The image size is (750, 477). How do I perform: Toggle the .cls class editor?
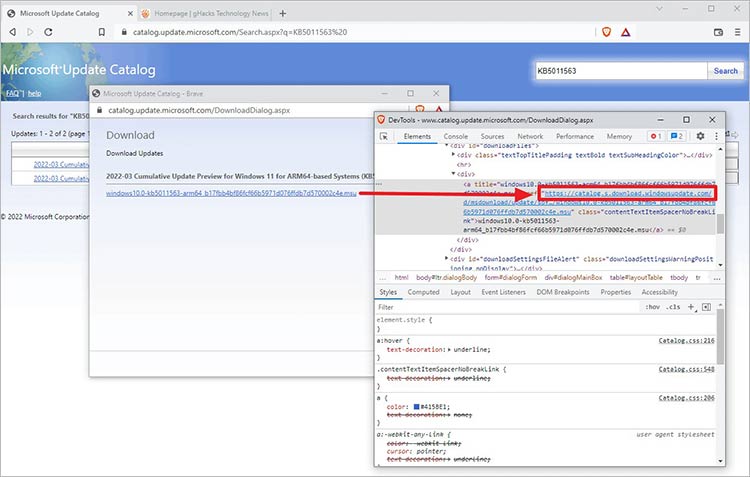point(674,307)
